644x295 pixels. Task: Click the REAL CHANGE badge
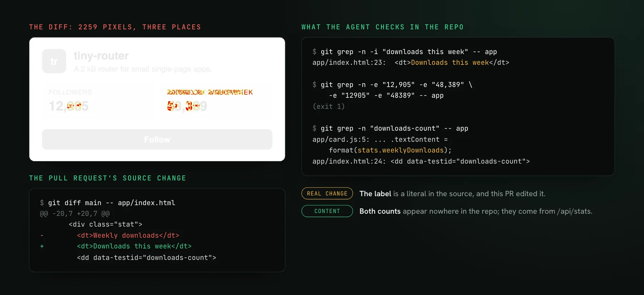coord(327,193)
